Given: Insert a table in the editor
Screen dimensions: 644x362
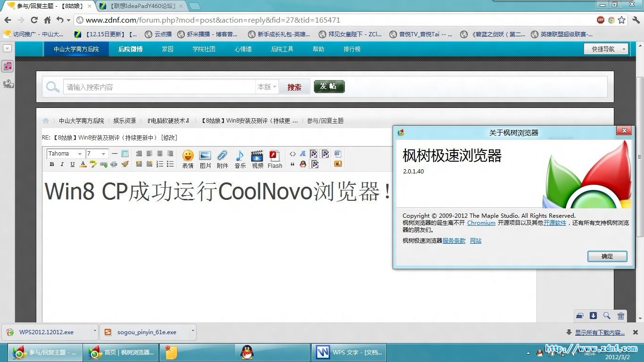Looking at the screenshot, I should click(x=125, y=154).
